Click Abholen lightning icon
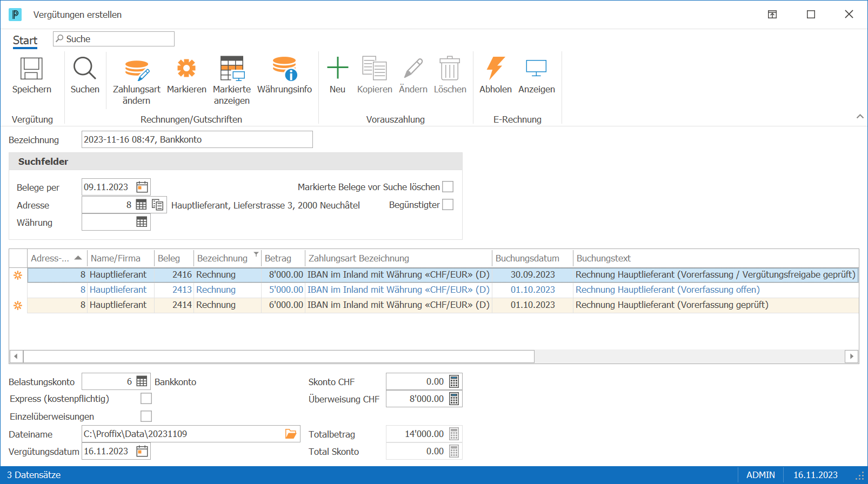This screenshot has width=868, height=484. coord(495,69)
